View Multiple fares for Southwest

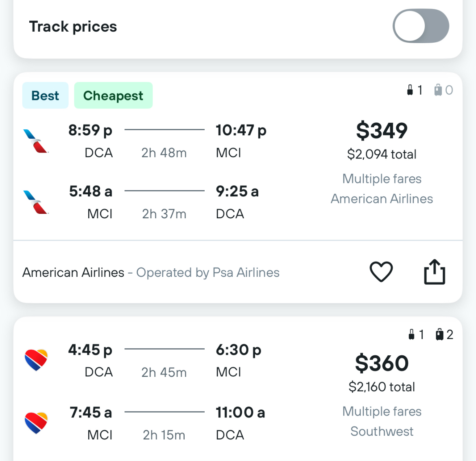tap(382, 411)
